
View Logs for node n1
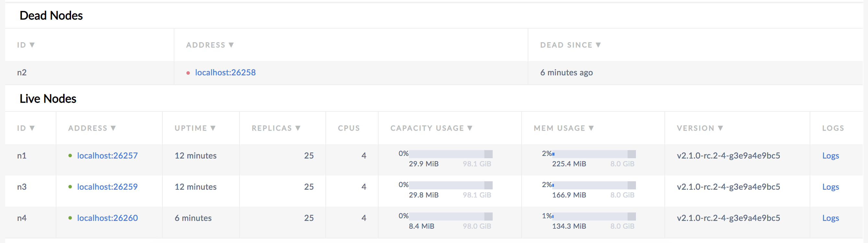click(830, 156)
